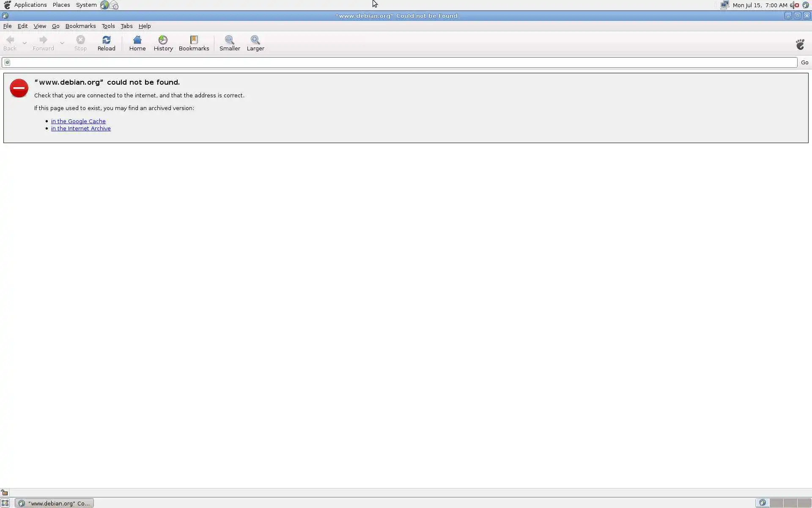Follow the Internet Archive link

coord(81,129)
